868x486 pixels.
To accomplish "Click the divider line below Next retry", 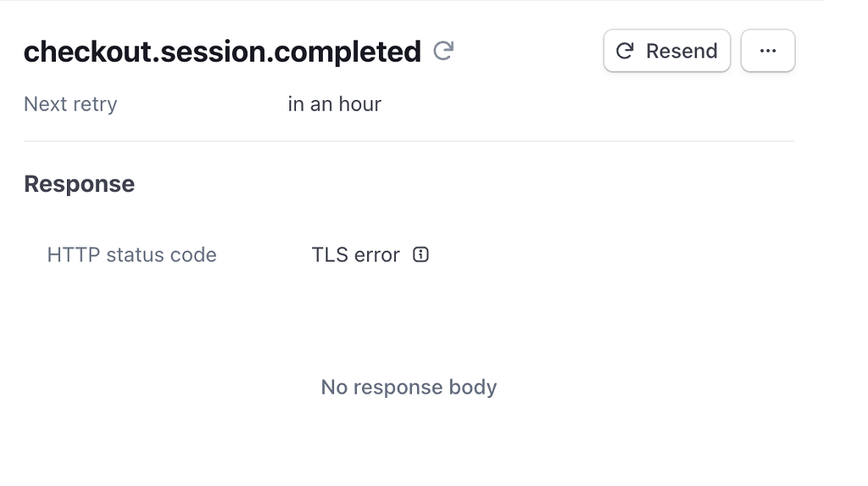I will tap(409, 141).
